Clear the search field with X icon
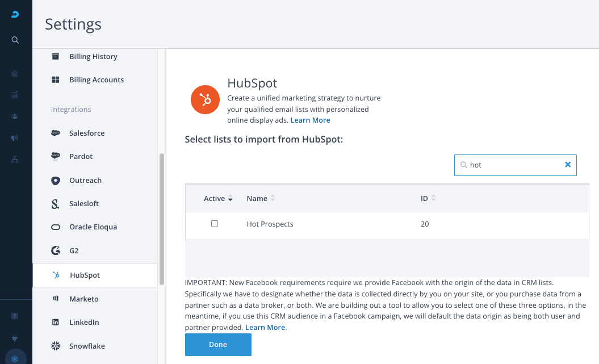 tap(567, 165)
